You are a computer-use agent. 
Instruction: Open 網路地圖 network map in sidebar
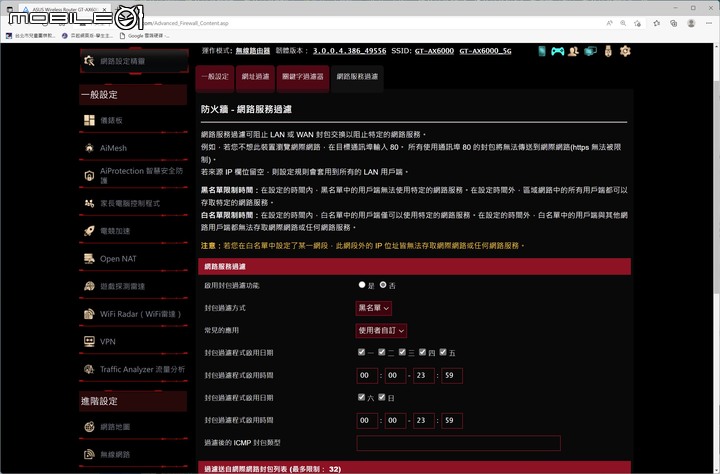(134, 427)
